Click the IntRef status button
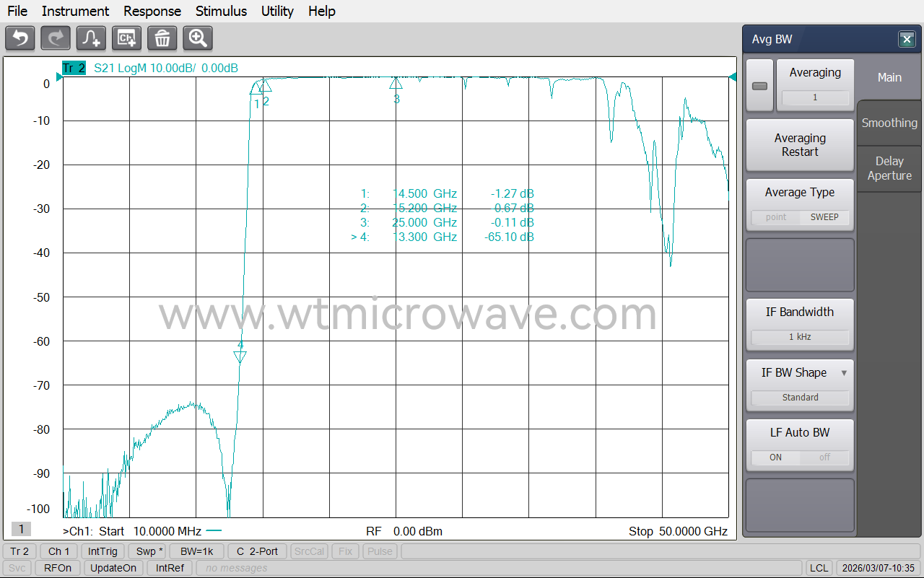This screenshot has height=578, width=924. point(170,568)
